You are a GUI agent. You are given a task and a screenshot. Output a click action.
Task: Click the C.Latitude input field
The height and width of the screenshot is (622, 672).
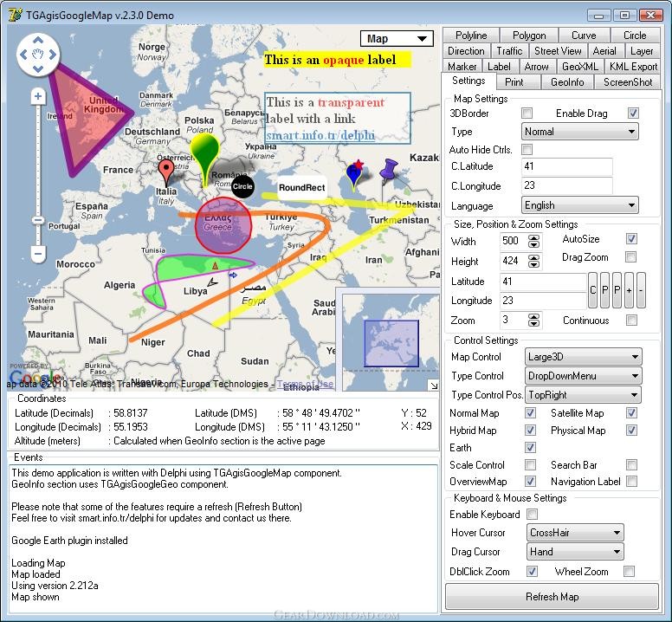tap(566, 166)
